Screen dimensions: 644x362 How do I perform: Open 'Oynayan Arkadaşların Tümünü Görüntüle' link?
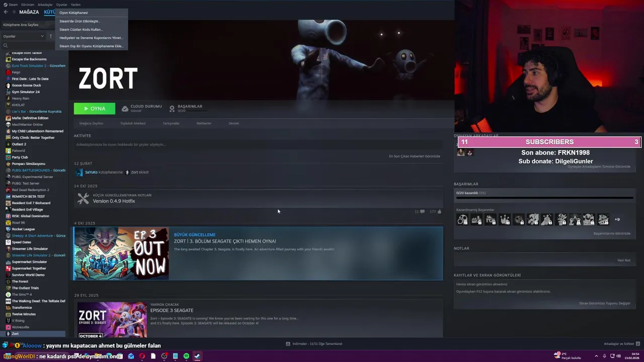[x=599, y=166]
